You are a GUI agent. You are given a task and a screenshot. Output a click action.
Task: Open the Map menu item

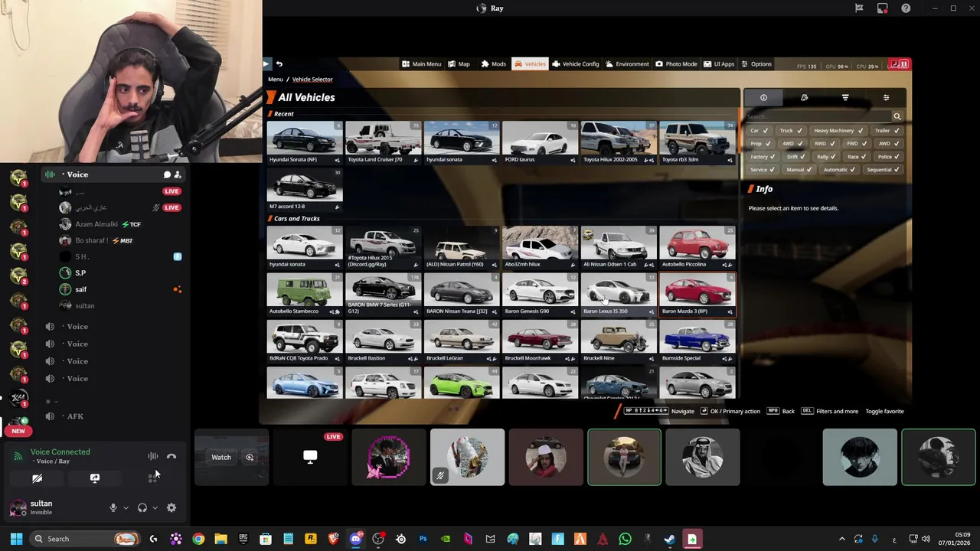pos(459,64)
